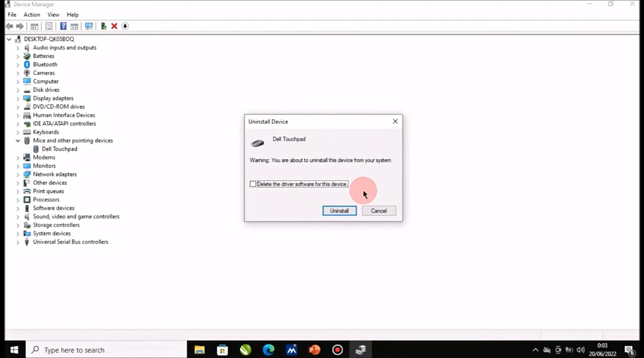Expand the Keyboards node
Viewport: 644px width, 358px height.
[x=18, y=132]
